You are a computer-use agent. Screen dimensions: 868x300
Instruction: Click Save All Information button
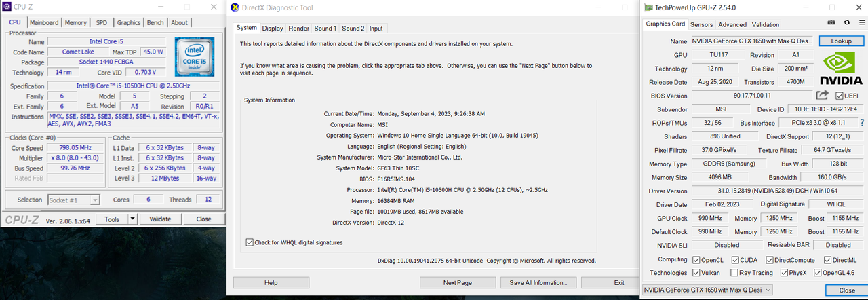point(538,282)
